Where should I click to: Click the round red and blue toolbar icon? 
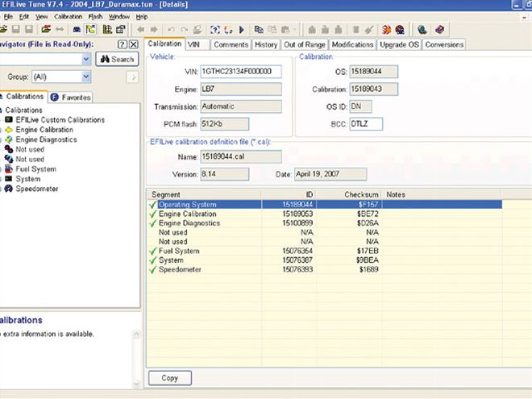click(x=400, y=30)
